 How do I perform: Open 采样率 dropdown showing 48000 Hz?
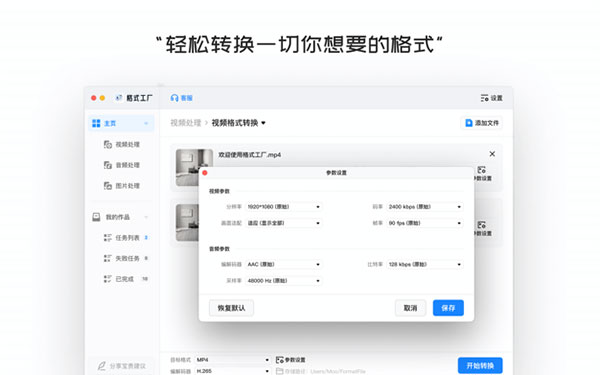coord(283,281)
